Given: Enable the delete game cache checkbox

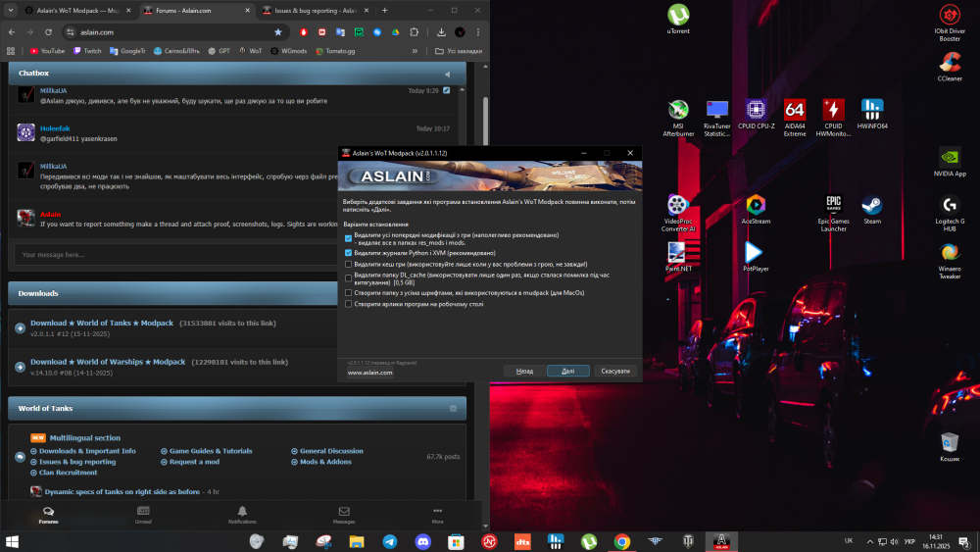Looking at the screenshot, I should tap(348, 265).
